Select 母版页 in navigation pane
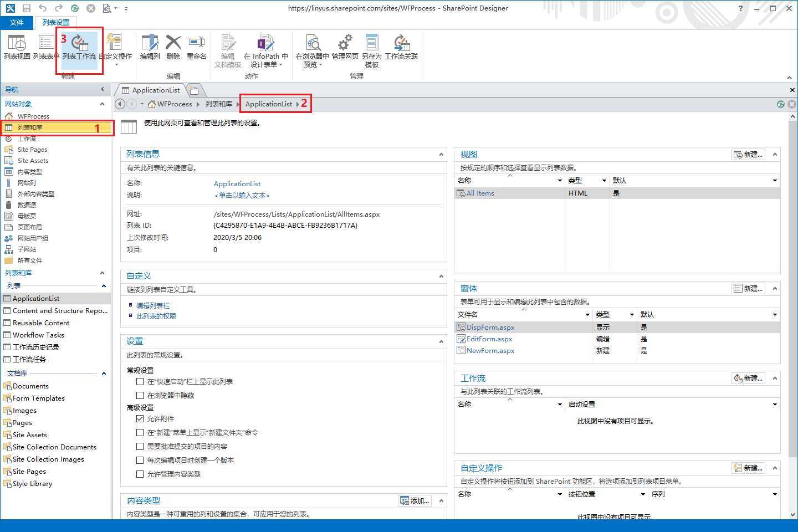 click(x=27, y=216)
